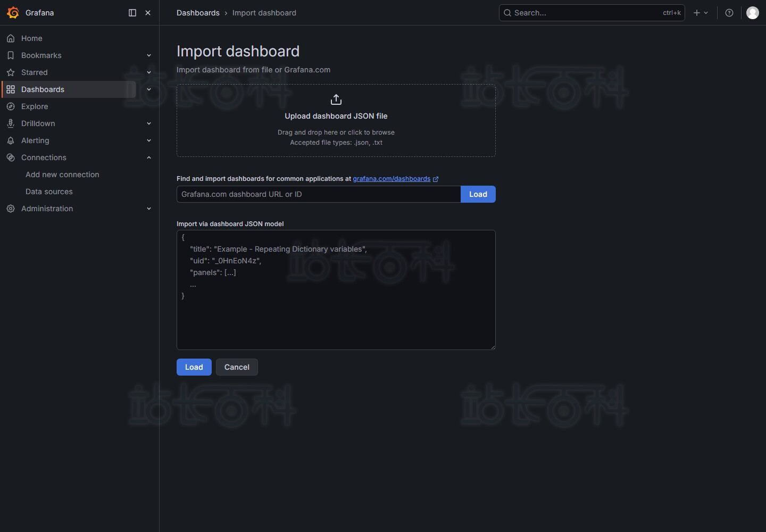
Task: Close the navigation menu with X
Action: 148,13
